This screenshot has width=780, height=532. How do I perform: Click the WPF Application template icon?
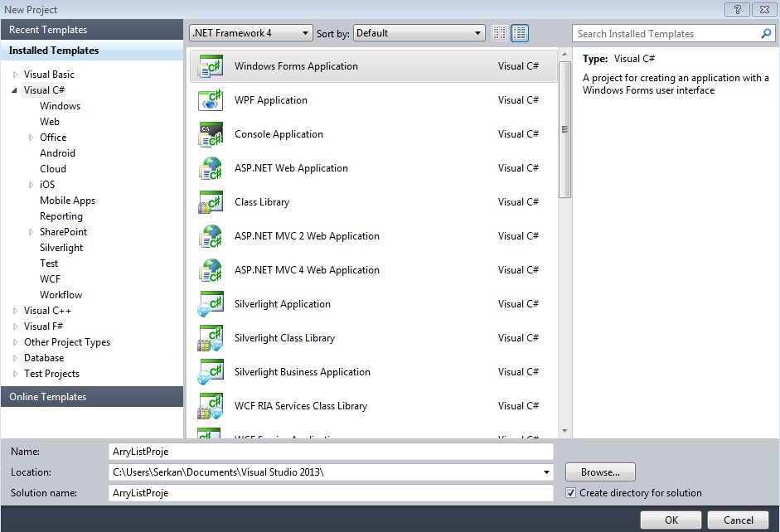(x=210, y=100)
